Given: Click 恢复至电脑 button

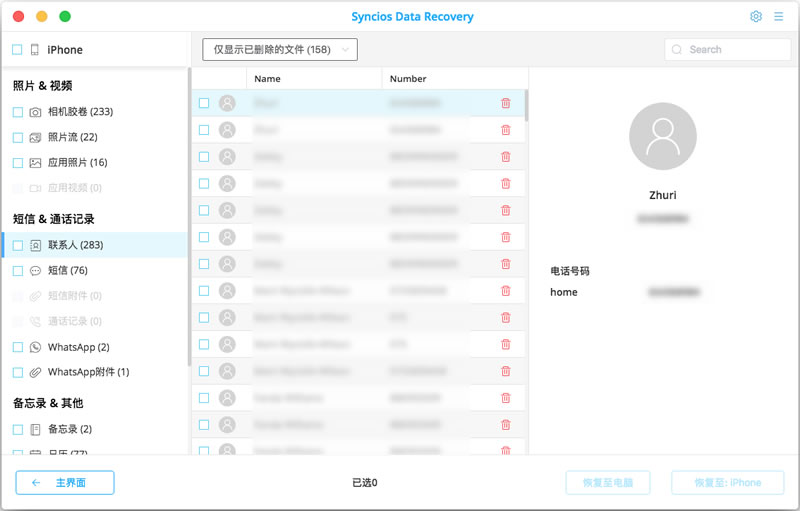Looking at the screenshot, I should point(608,482).
